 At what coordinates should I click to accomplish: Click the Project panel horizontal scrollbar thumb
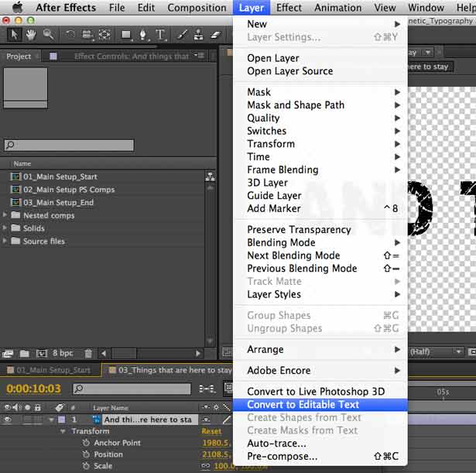click(124, 353)
